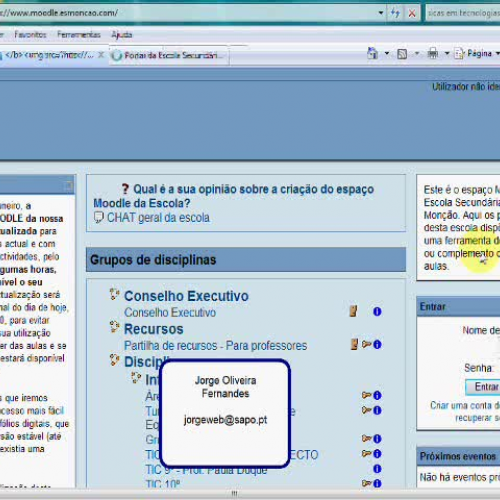The image size is (500, 500).
Task: Click info icon on TIC 10º row
Action: (x=377, y=484)
